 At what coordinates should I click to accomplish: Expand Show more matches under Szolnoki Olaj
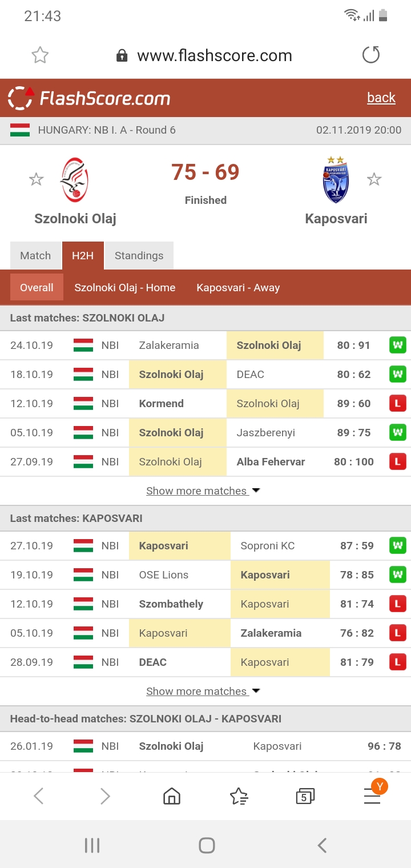[x=203, y=491]
